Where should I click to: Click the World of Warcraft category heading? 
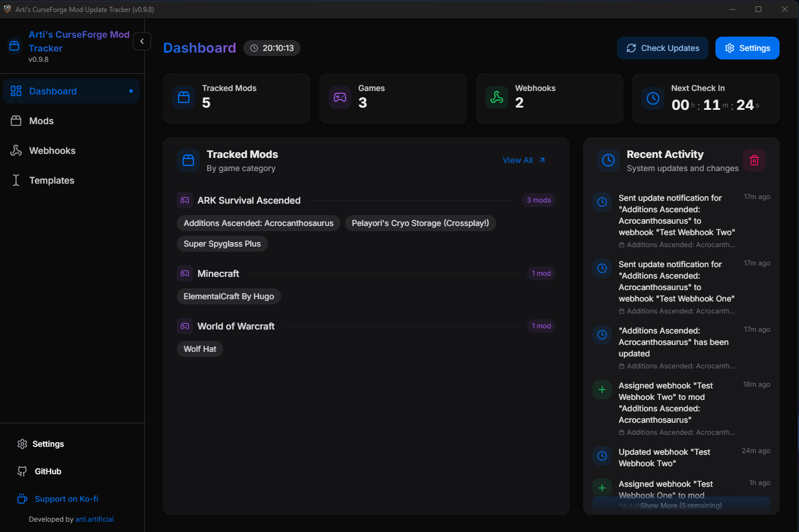pos(236,326)
